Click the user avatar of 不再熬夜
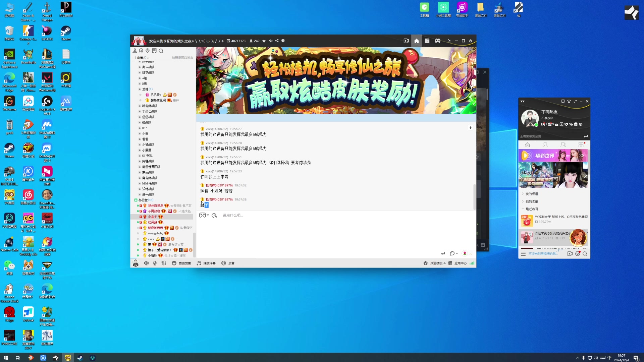 pyautogui.click(x=530, y=118)
